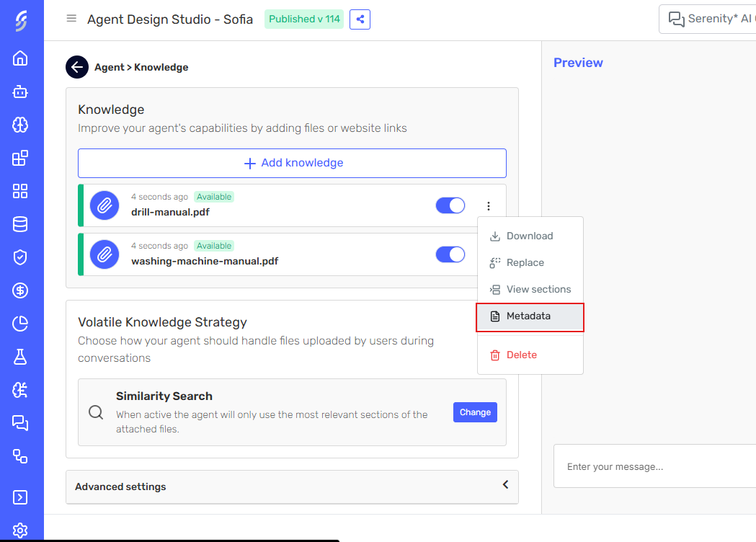The image size is (756, 542).
Task: Click the Volatile Knowledge Strategy heading
Action: 162,322
